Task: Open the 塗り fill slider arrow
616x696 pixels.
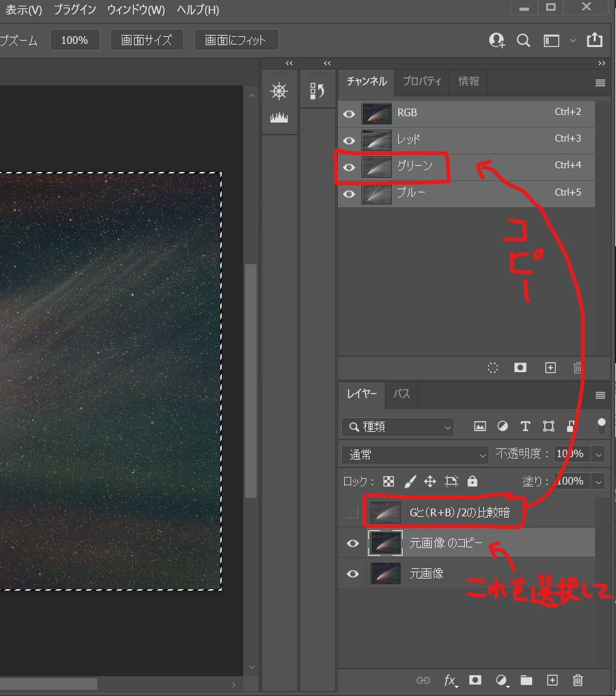Action: [598, 481]
